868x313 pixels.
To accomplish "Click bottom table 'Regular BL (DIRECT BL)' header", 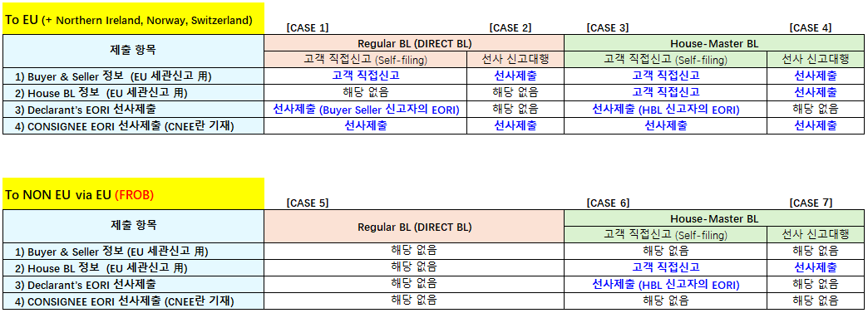I will tap(414, 227).
